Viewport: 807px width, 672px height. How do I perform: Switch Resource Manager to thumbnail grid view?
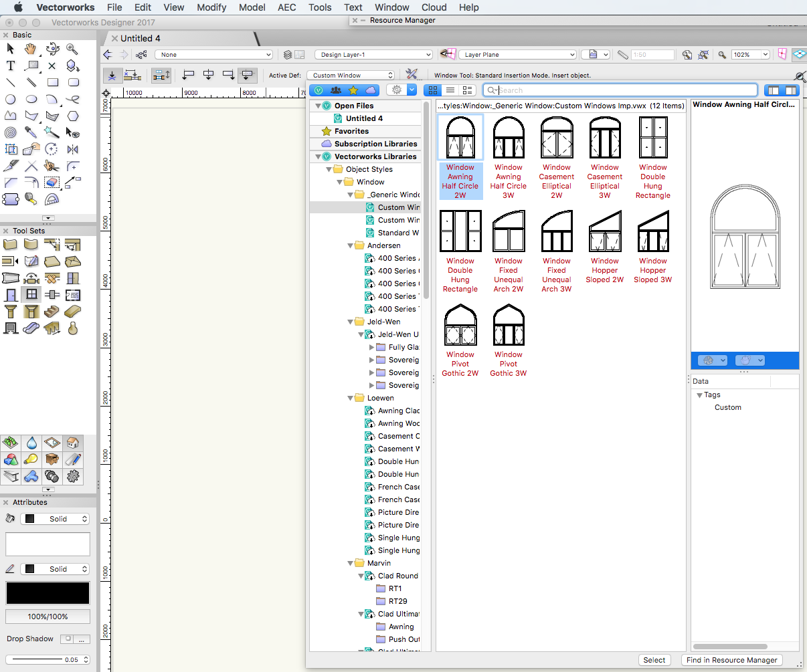pos(432,90)
